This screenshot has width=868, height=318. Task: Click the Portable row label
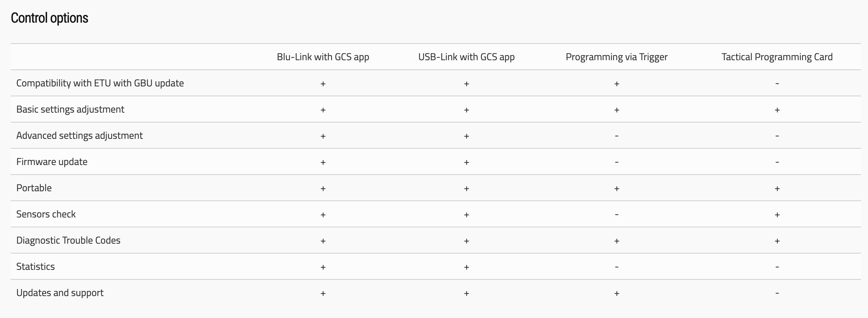(34, 188)
